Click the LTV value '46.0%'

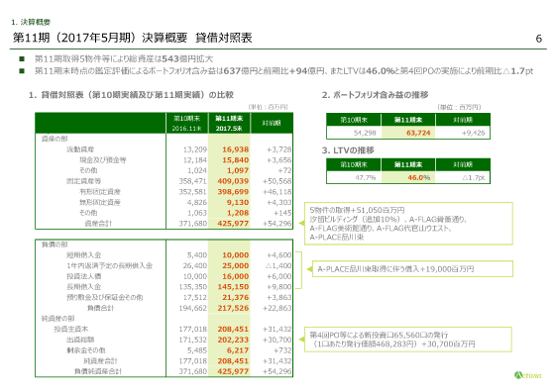(418, 177)
